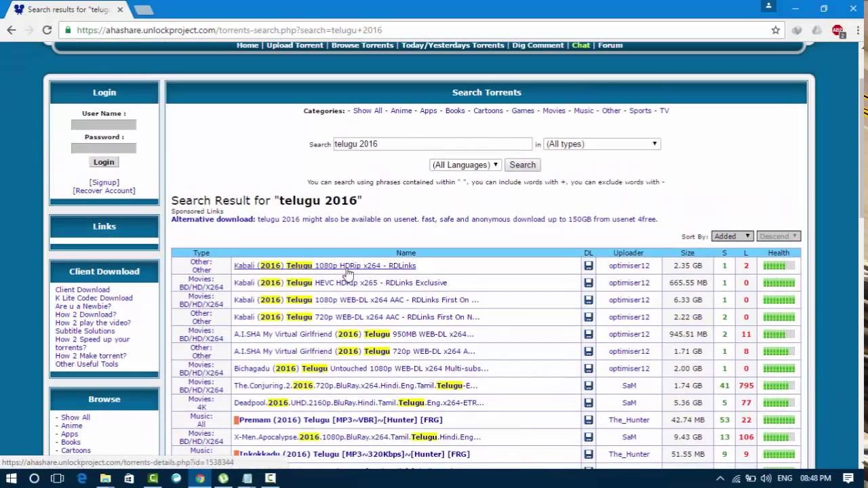Click the User Name input field
The image size is (868, 488).
[x=104, y=125]
